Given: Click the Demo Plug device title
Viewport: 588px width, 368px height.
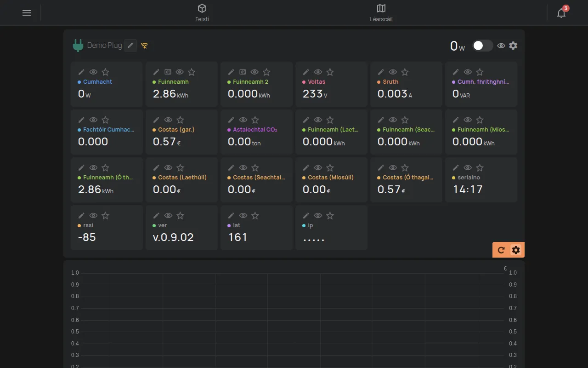Looking at the screenshot, I should tap(105, 45).
